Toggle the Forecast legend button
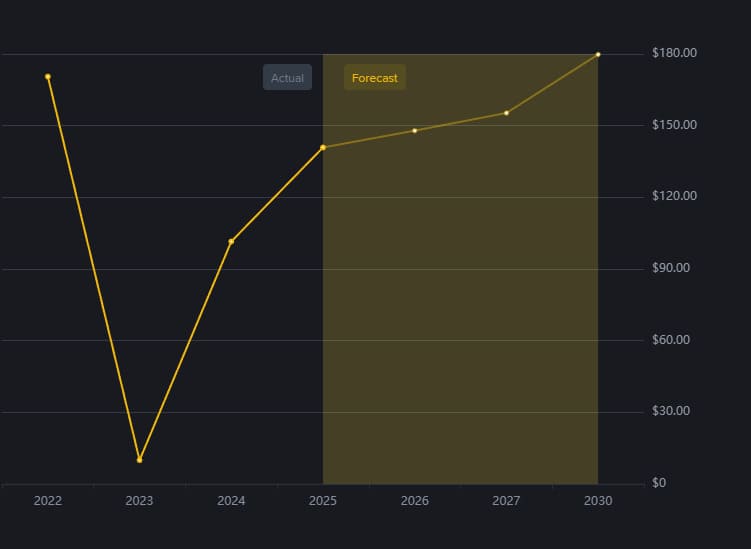 pyautogui.click(x=375, y=78)
